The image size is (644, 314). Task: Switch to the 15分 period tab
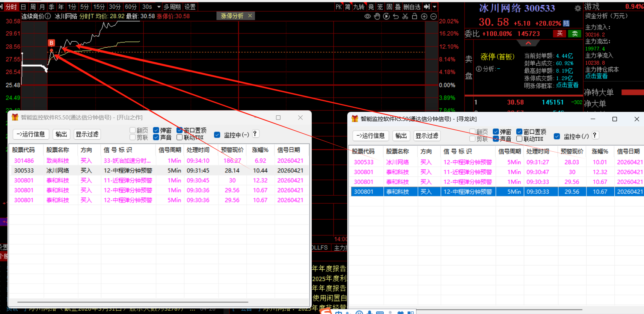coord(99,7)
